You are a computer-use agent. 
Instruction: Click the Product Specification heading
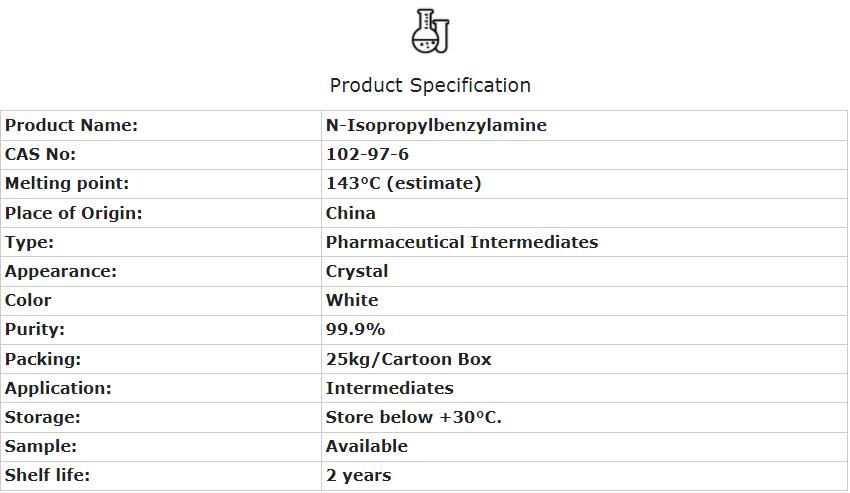coord(430,85)
